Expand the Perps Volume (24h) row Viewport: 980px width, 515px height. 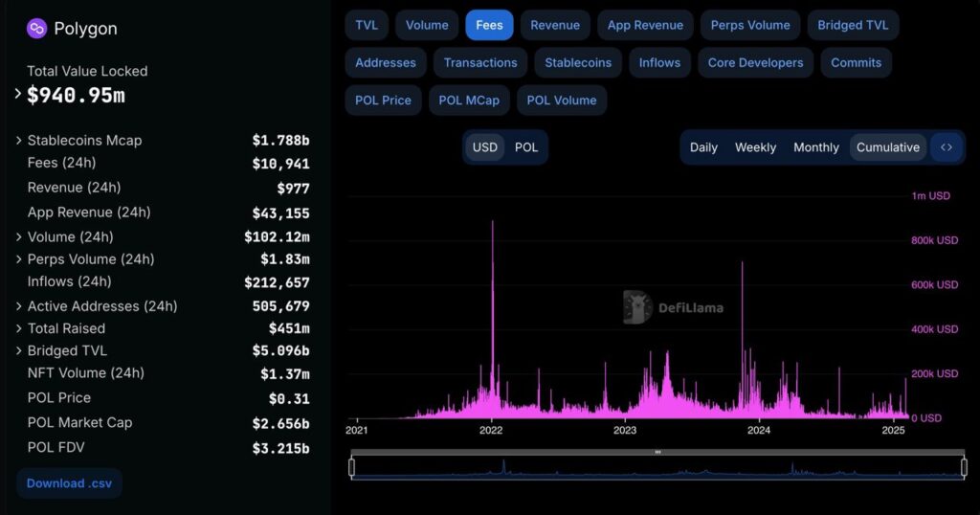pos(19,259)
